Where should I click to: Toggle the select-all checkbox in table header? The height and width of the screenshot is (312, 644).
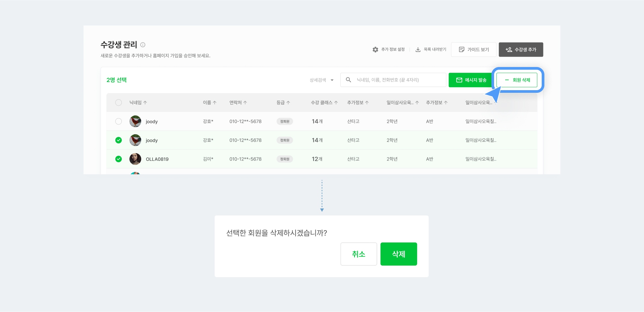pos(118,103)
